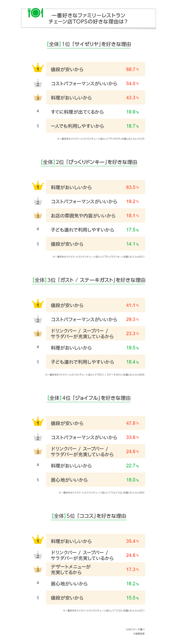Click the silver rank 2 crown under サイゼリヤ
177x644 pixels.
[38, 83]
